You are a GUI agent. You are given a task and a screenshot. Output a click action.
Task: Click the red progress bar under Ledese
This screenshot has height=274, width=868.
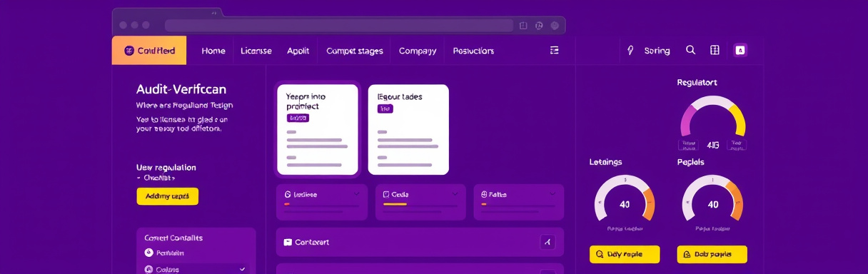point(287,204)
